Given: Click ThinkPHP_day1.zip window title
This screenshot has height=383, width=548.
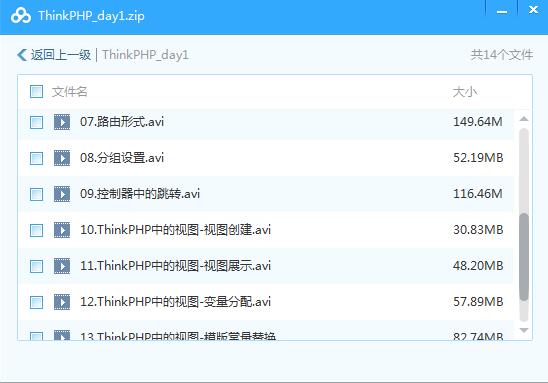Looking at the screenshot, I should coord(91,16).
